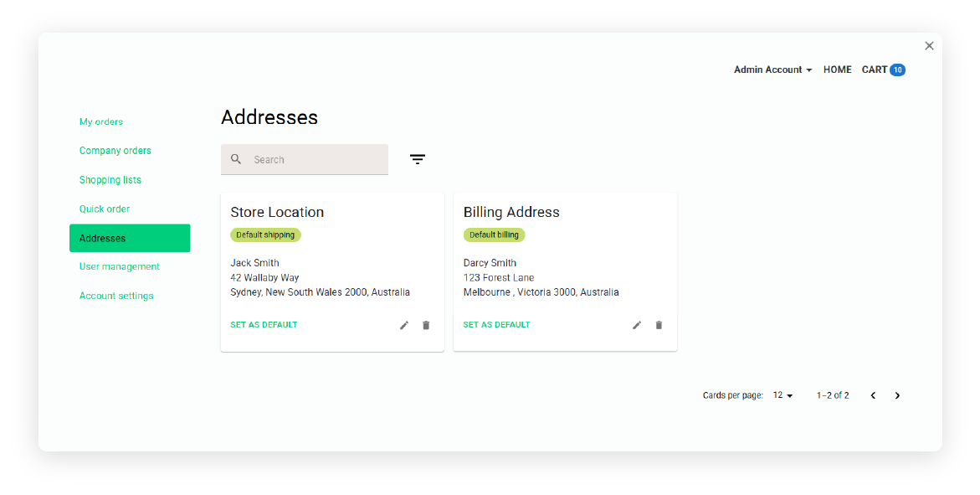This screenshot has width=980, height=495.
Task: Expand the Admin Account dropdown
Action: (773, 70)
